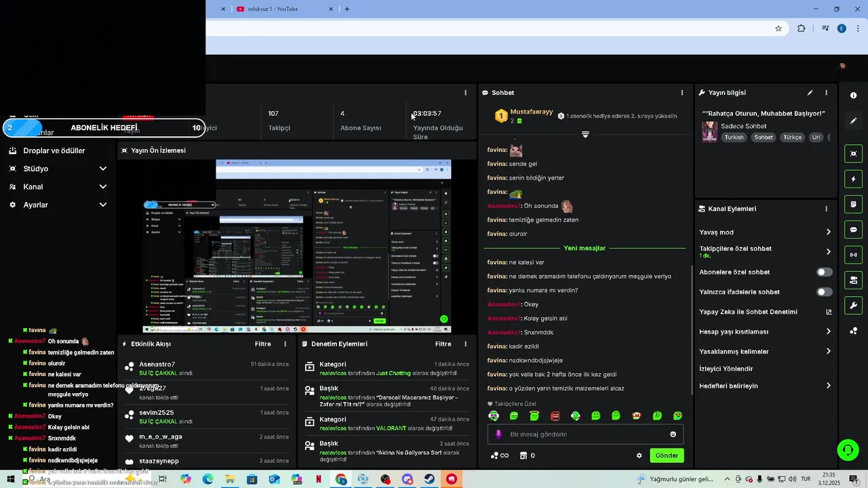Collapse pinned leaderboard in chat
The height and width of the screenshot is (488, 868).
point(585,134)
